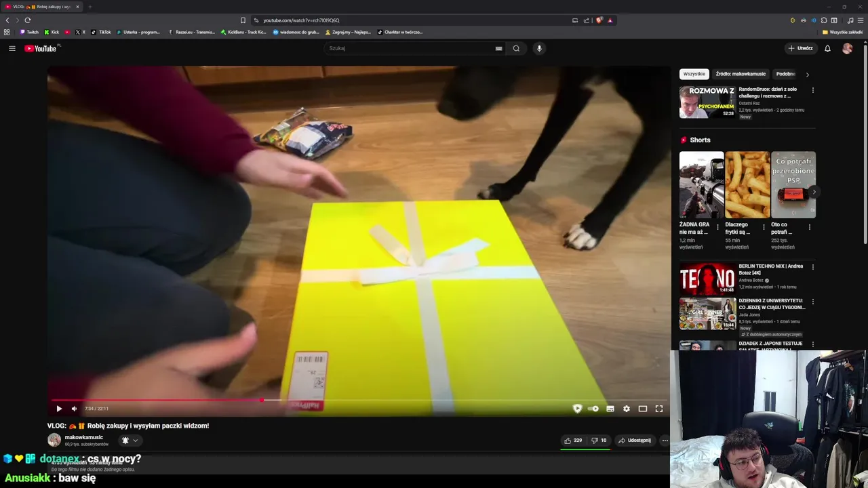
Task: Open the BERLIN TECHNO MIX video thumbnail
Action: (x=707, y=278)
